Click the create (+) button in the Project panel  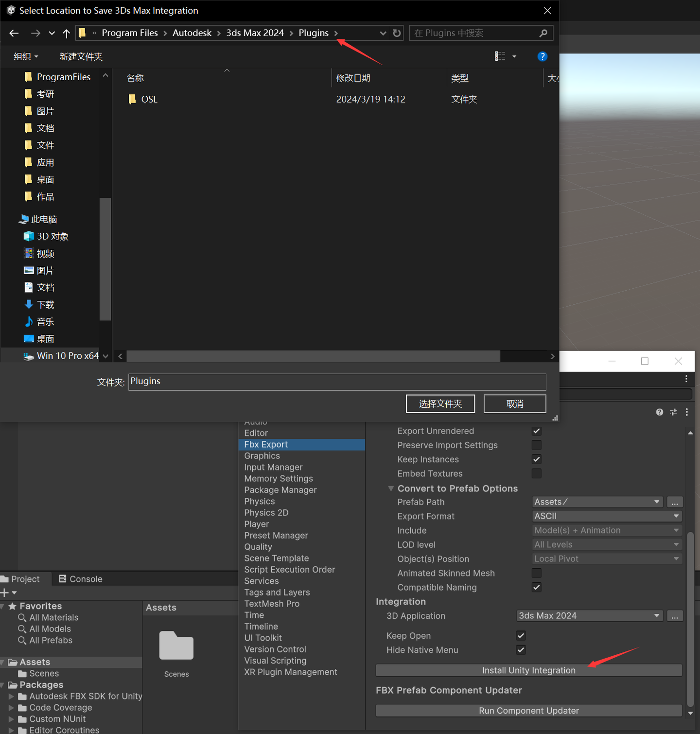(6, 593)
